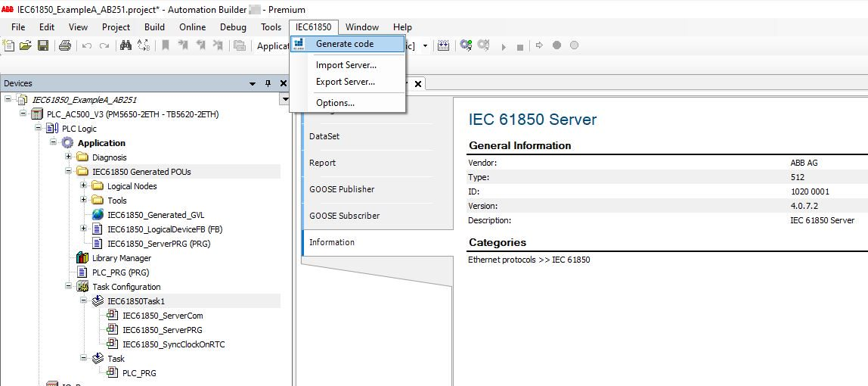The height and width of the screenshot is (386, 868).
Task: Click the Print icon in the toolbar
Action: [x=65, y=46]
